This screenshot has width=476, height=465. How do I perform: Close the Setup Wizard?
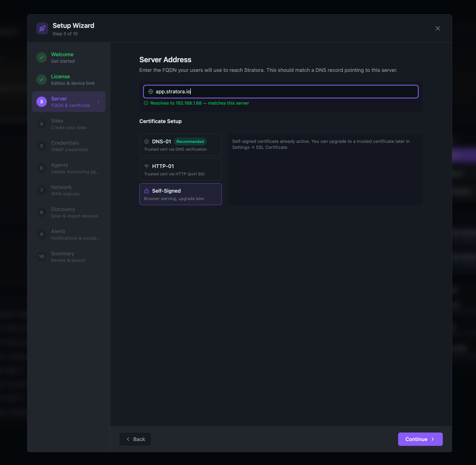[438, 28]
